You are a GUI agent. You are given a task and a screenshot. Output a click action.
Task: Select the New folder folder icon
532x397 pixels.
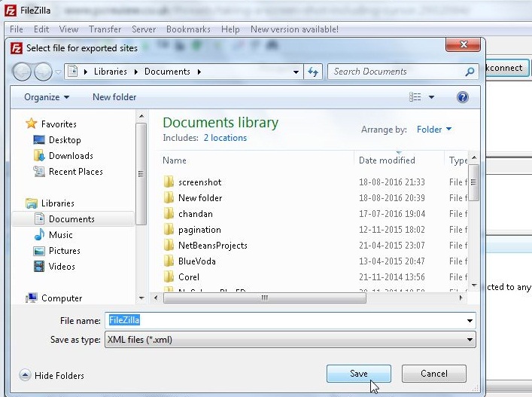pos(169,197)
